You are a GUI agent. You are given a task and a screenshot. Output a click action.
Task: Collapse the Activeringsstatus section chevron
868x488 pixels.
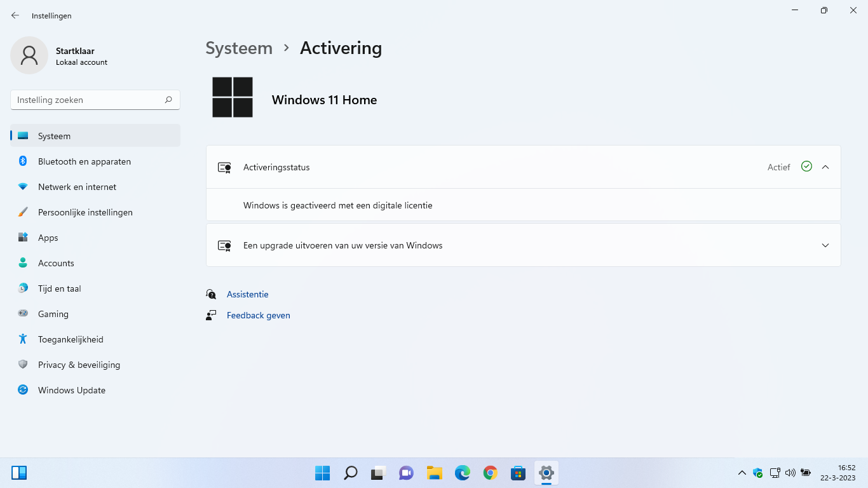[x=825, y=167]
